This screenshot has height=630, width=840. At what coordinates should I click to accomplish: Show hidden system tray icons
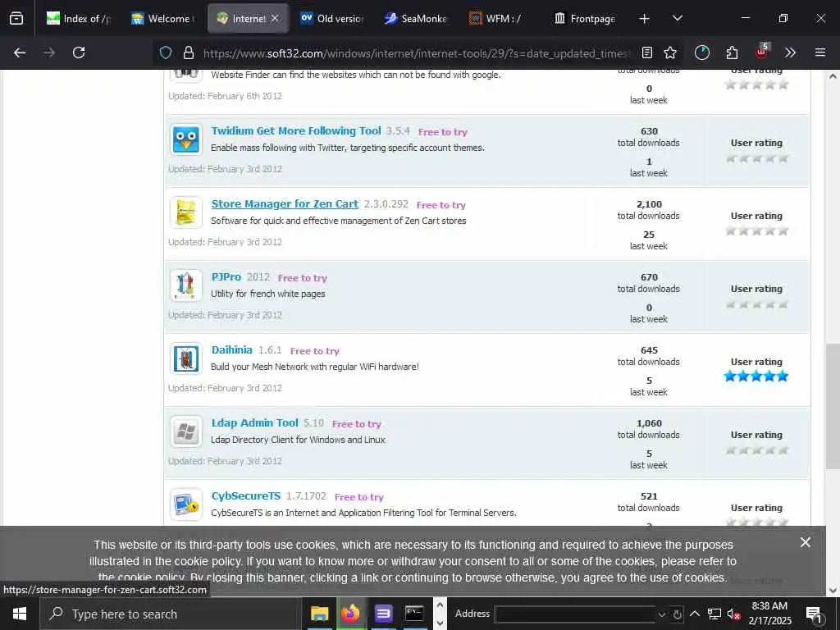click(695, 614)
